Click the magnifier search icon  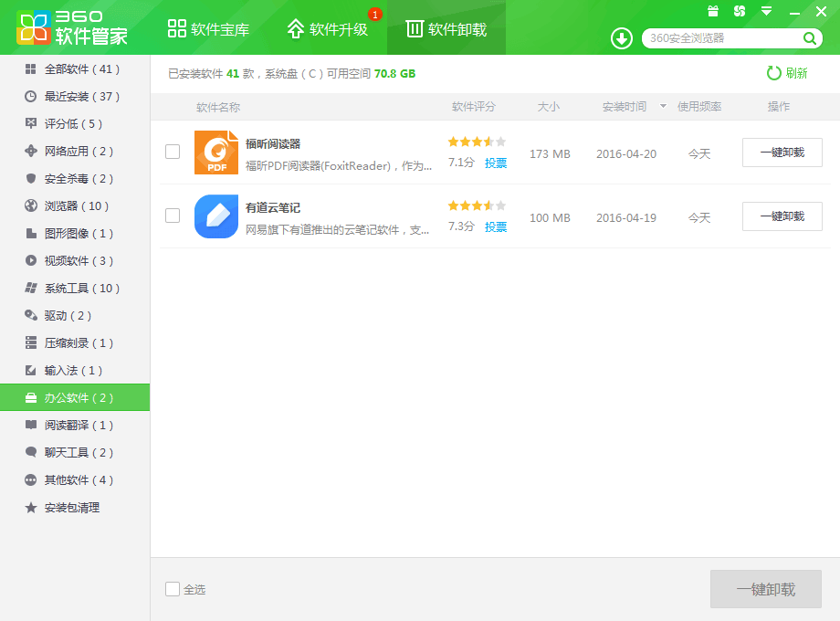(809, 38)
